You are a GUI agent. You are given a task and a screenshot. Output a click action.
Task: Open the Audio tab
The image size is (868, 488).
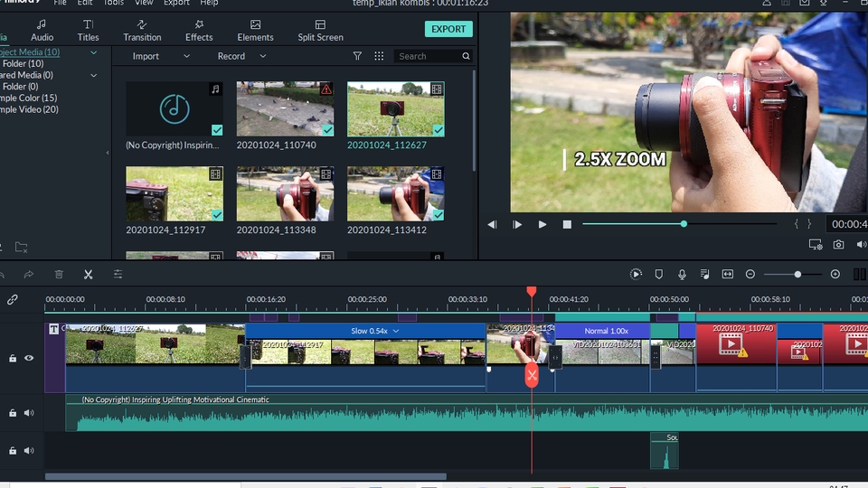42,31
